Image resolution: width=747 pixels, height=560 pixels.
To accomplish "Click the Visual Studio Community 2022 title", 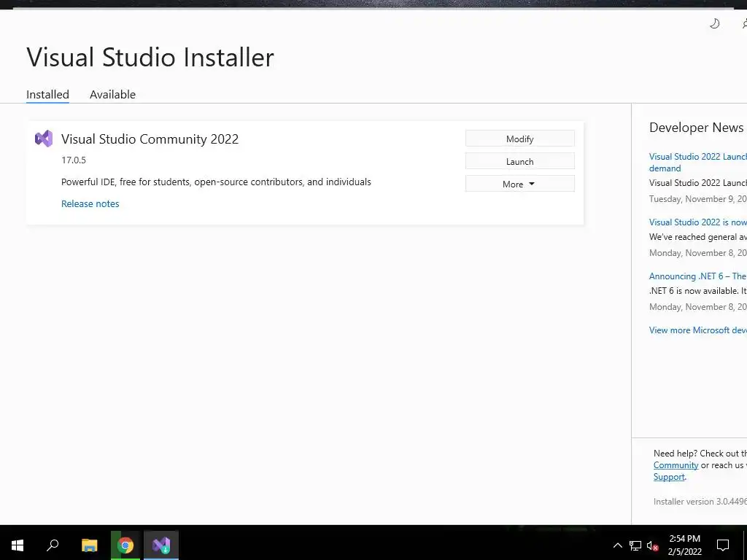I will [150, 139].
